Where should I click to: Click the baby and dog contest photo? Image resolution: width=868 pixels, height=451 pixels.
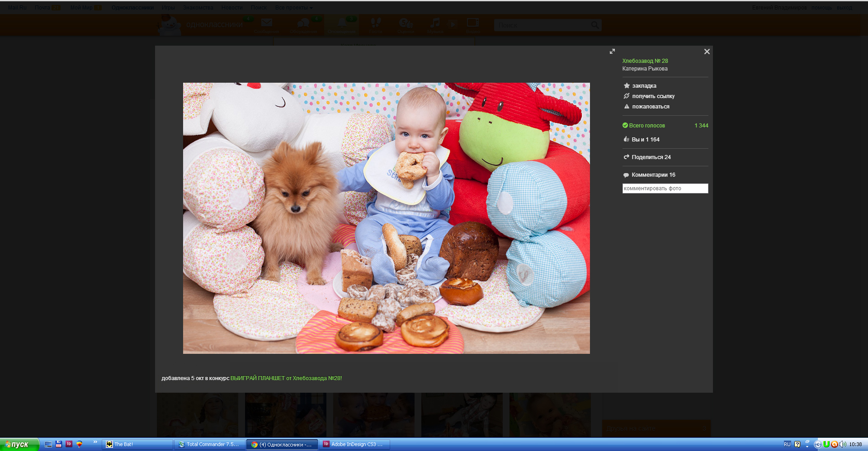pos(387,218)
